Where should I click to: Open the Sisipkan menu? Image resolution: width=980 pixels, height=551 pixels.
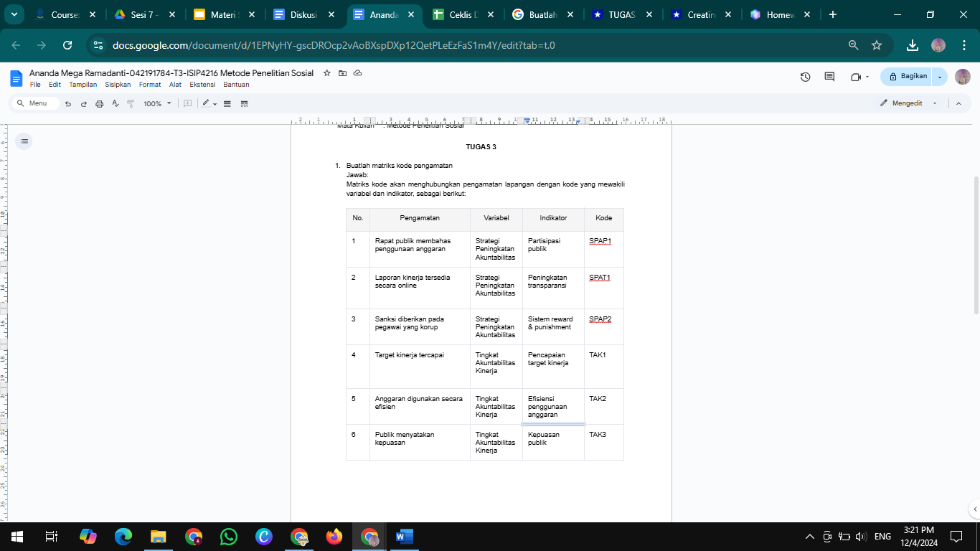[x=118, y=85]
